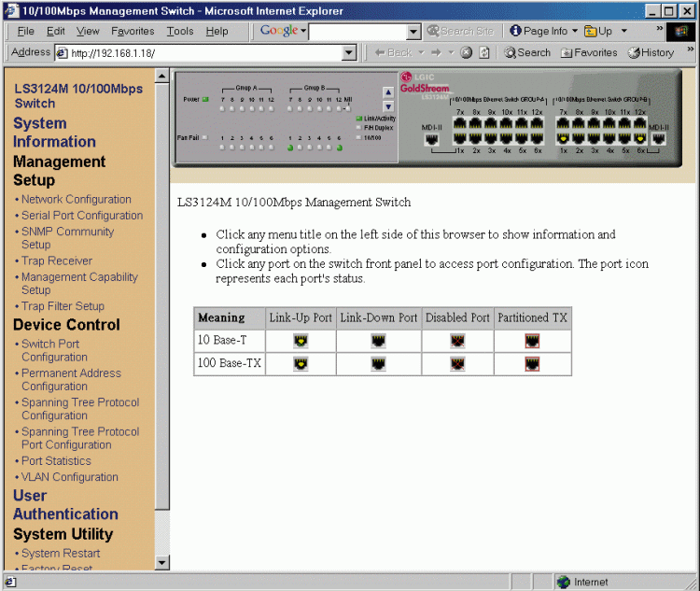
Task: Click the down arrow on LED panel
Action: (x=388, y=106)
